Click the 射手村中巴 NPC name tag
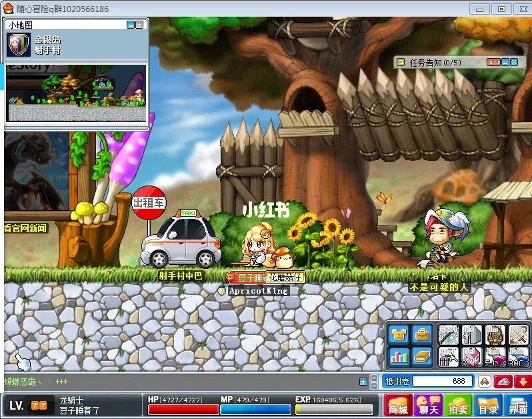The height and width of the screenshot is (419, 532). click(181, 276)
